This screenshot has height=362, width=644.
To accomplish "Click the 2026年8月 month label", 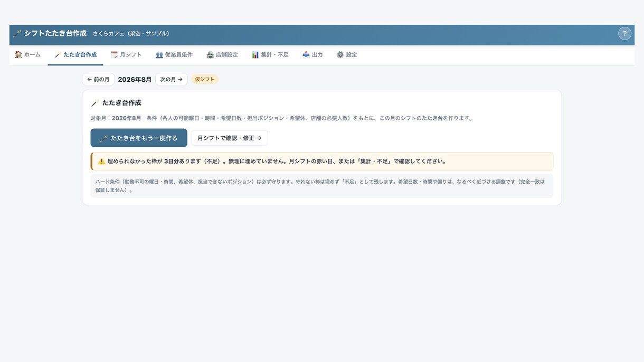I will [135, 80].
